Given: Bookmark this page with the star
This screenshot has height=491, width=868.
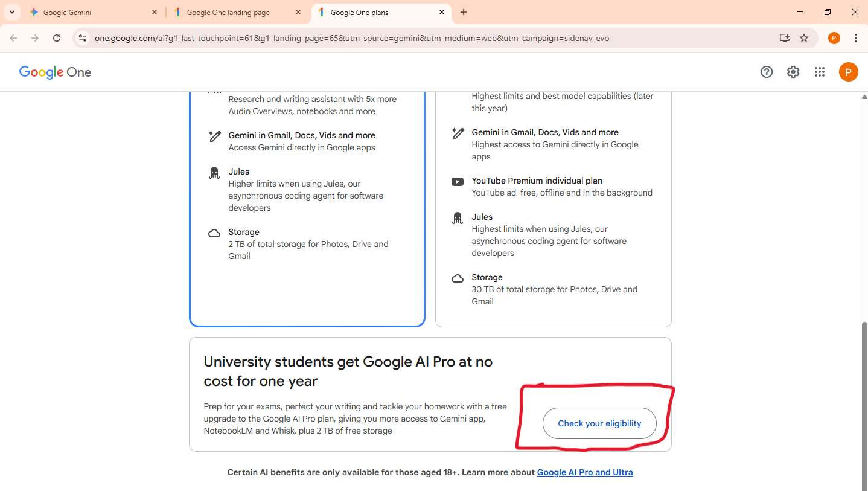Looking at the screenshot, I should tap(804, 38).
